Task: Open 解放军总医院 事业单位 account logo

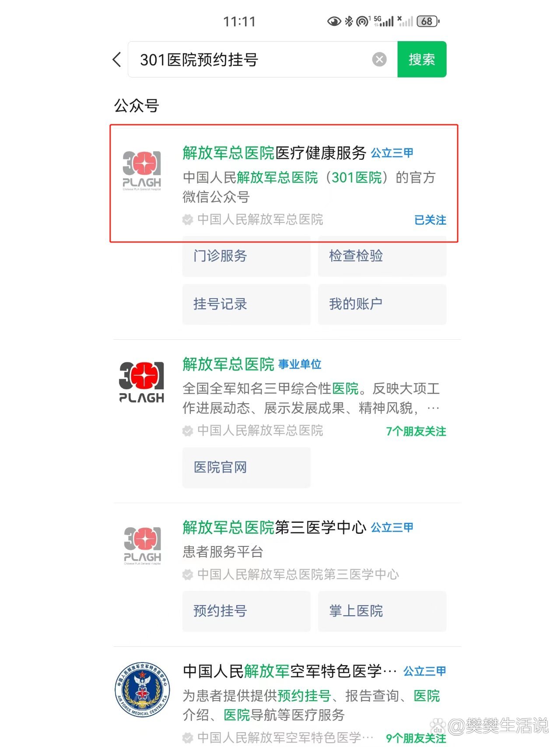Action: coord(142,382)
